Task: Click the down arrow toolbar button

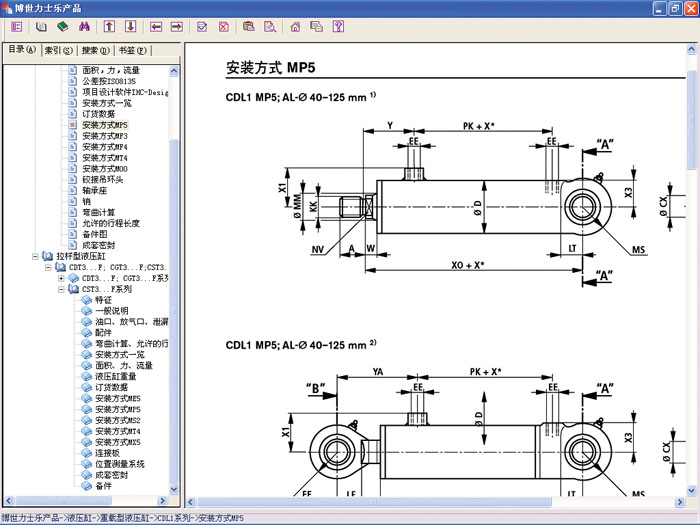Action: point(130,27)
